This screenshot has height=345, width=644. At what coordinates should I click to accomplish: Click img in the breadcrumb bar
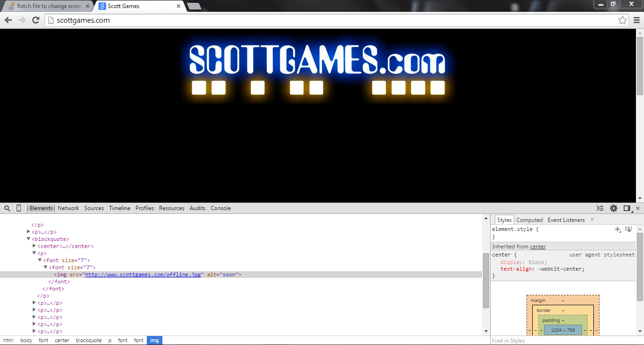(x=154, y=340)
